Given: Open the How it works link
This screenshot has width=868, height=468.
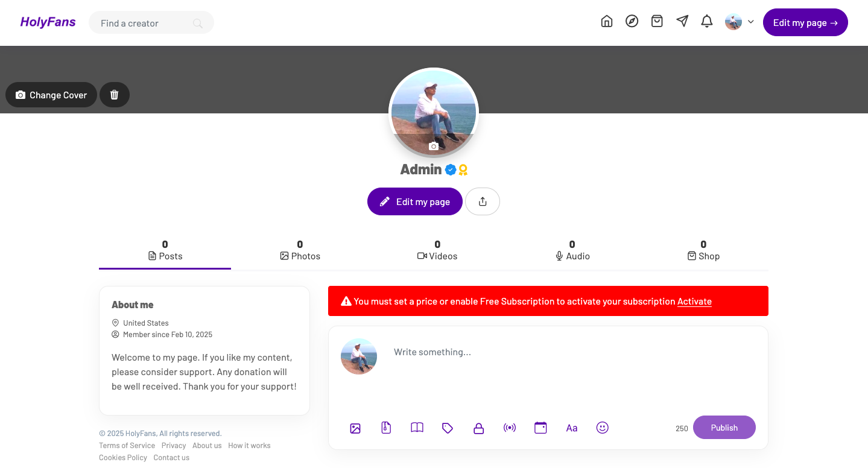Looking at the screenshot, I should pos(249,446).
